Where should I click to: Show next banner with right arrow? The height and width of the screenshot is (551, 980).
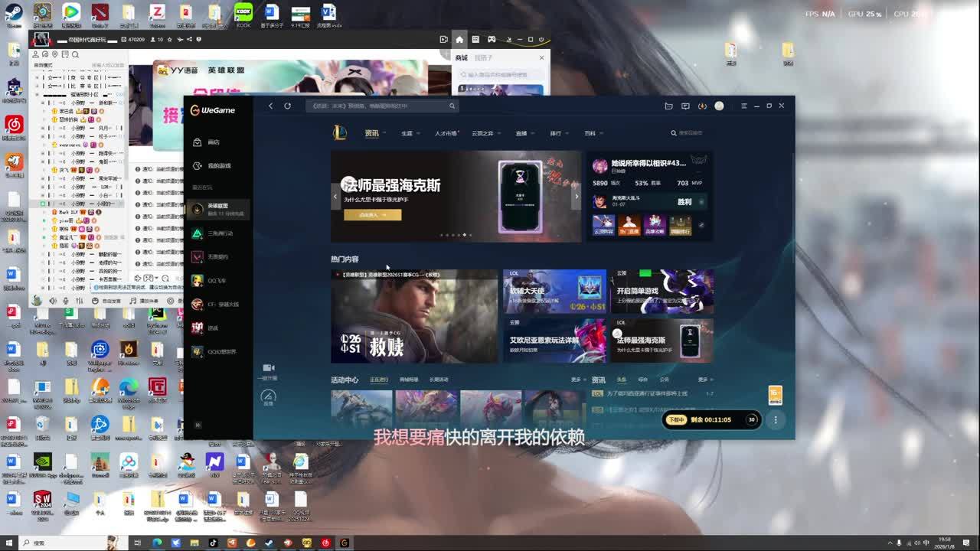(577, 197)
